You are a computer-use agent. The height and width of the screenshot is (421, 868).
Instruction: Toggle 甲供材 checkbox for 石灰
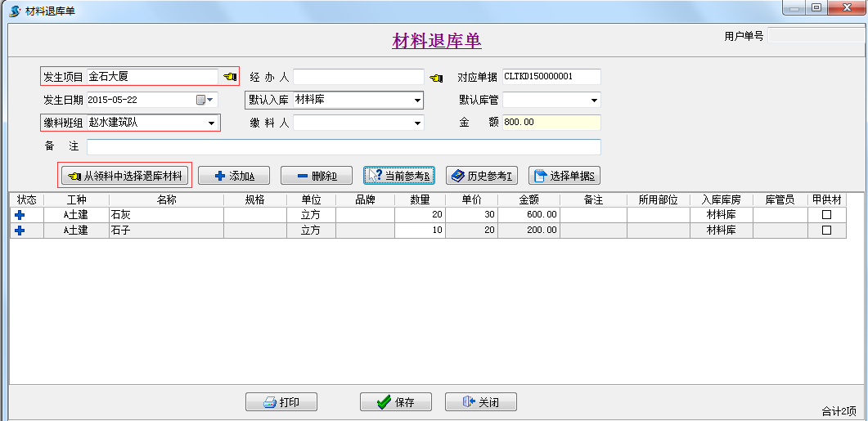tap(826, 214)
